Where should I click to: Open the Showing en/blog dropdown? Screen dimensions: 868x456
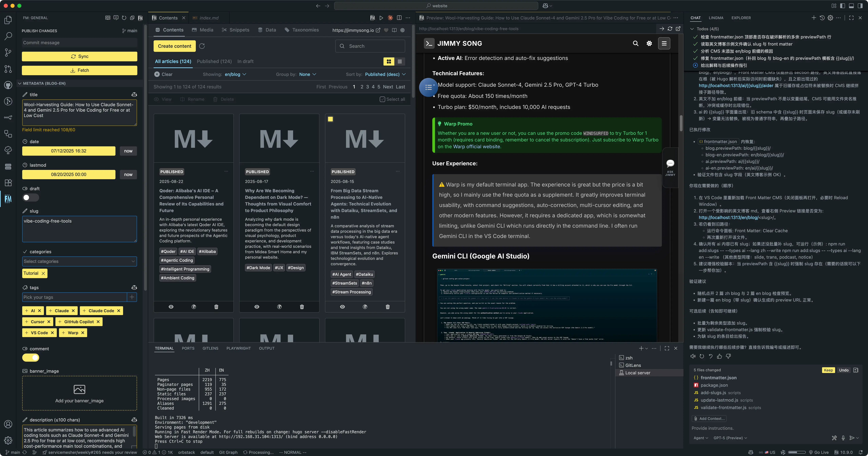[x=235, y=74]
